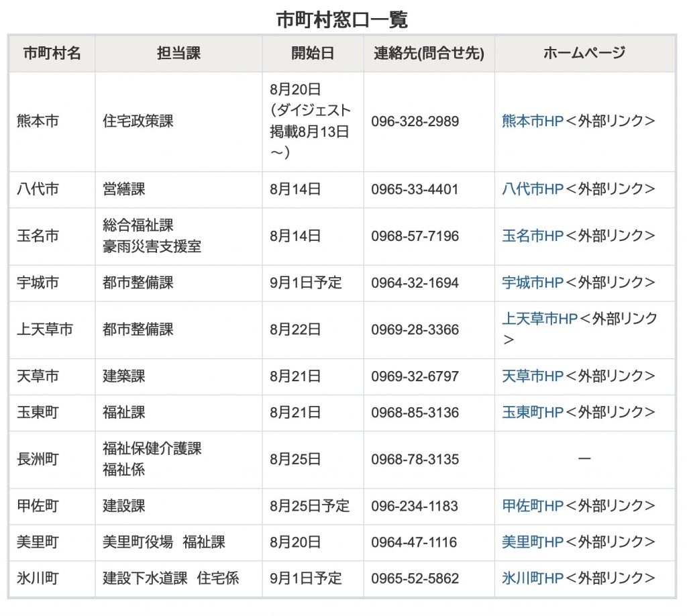
Task: Click the 市町村名 column header
Action: pos(52,54)
